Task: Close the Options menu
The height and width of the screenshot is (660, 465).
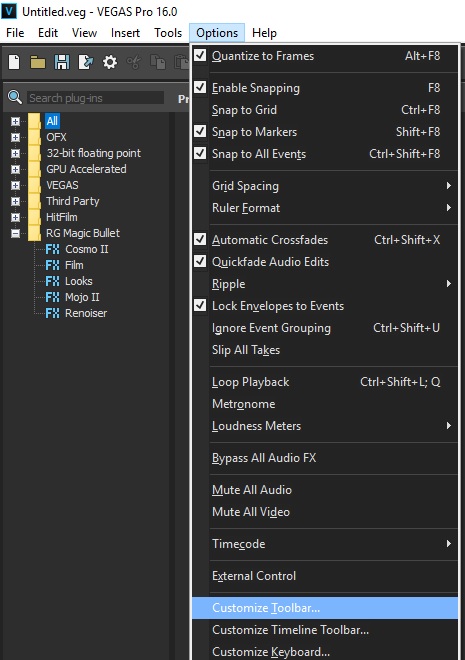Action: click(x=217, y=33)
